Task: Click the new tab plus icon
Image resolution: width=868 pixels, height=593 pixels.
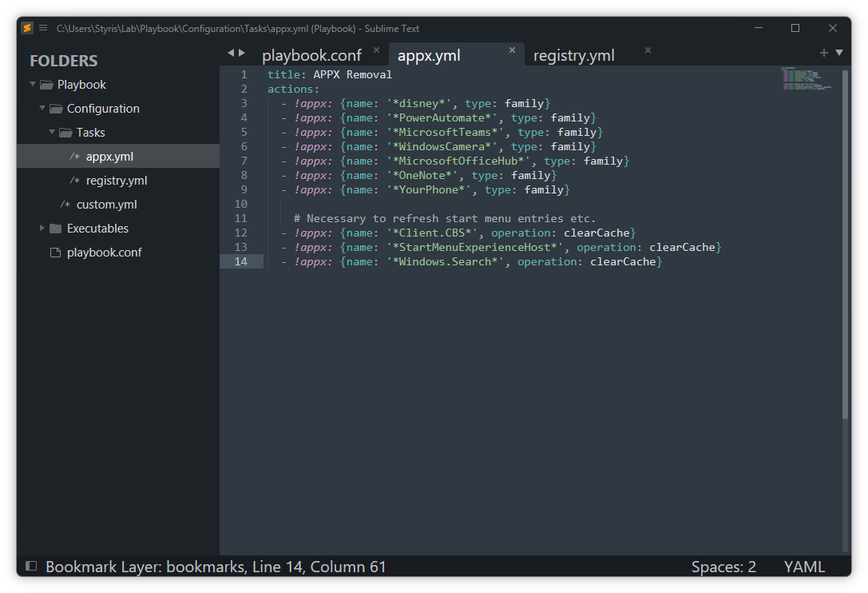Action: click(824, 53)
